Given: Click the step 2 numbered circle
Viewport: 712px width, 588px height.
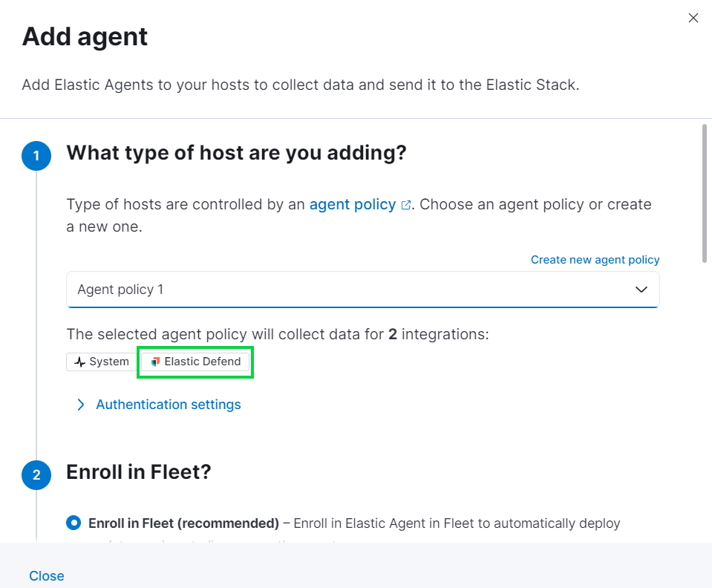Looking at the screenshot, I should [36, 475].
